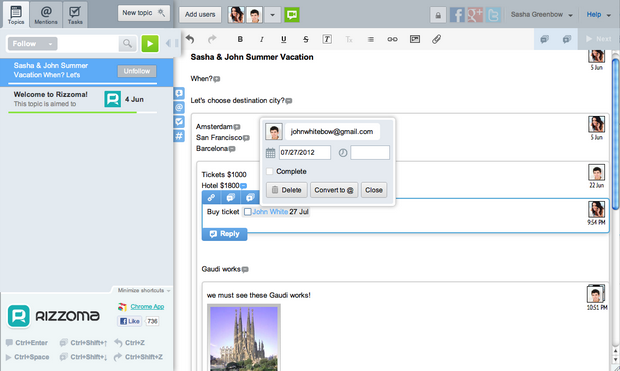Image resolution: width=620 pixels, height=371 pixels.
Task: Open the Welcome to Rizzoma! topic
Action: (86, 99)
